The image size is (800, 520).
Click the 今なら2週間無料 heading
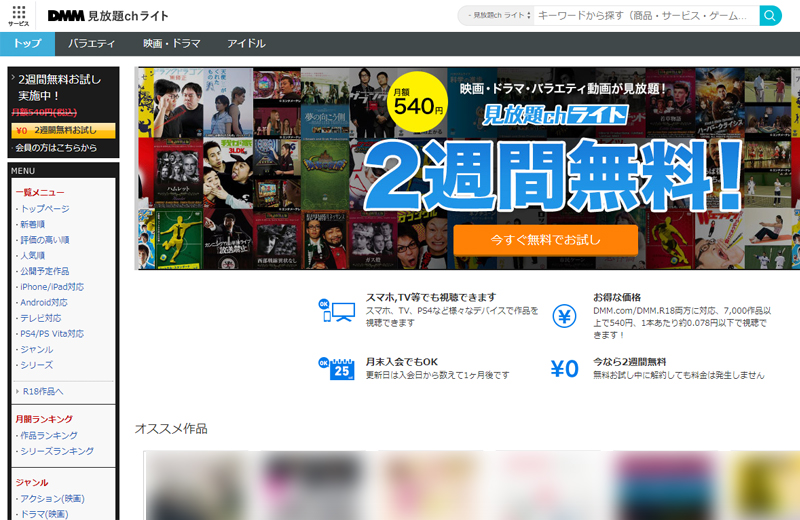pos(630,362)
